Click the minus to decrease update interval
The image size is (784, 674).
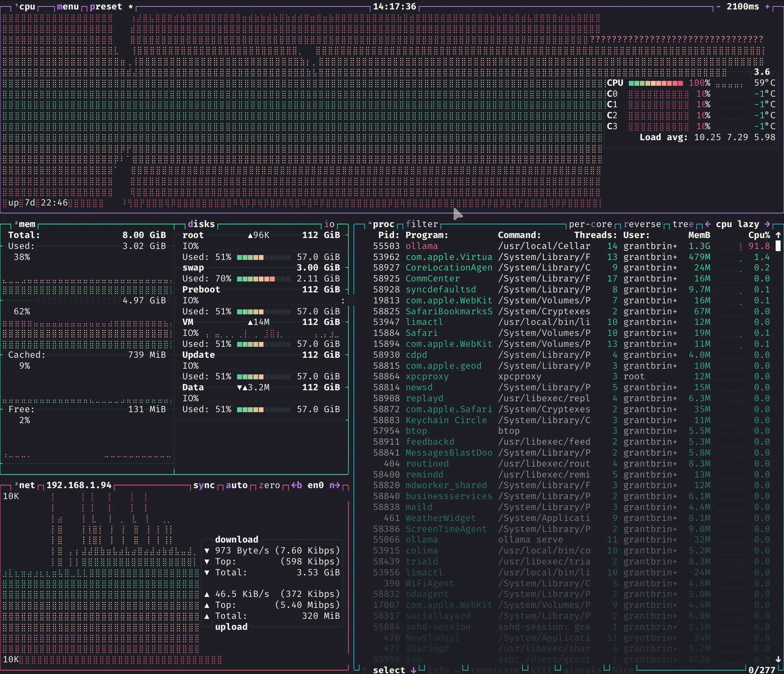coord(718,6)
